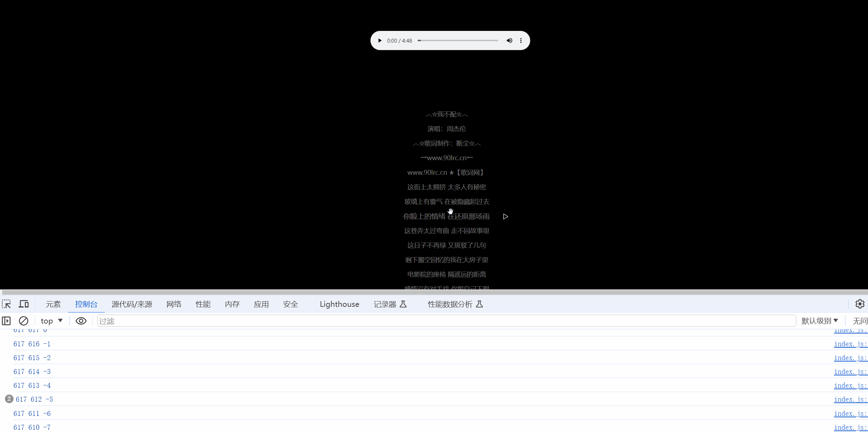Show the console sidebar panel

[x=6, y=321]
